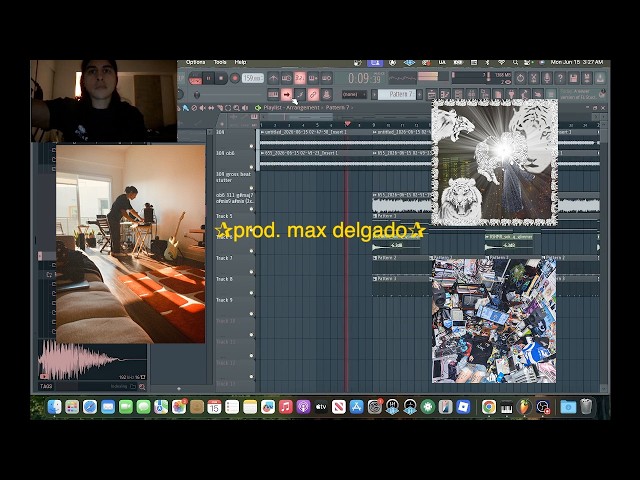The image size is (640, 480).
Task: Select the Playback speaker tool in playlist toolbar
Action: pyautogui.click(x=245, y=108)
